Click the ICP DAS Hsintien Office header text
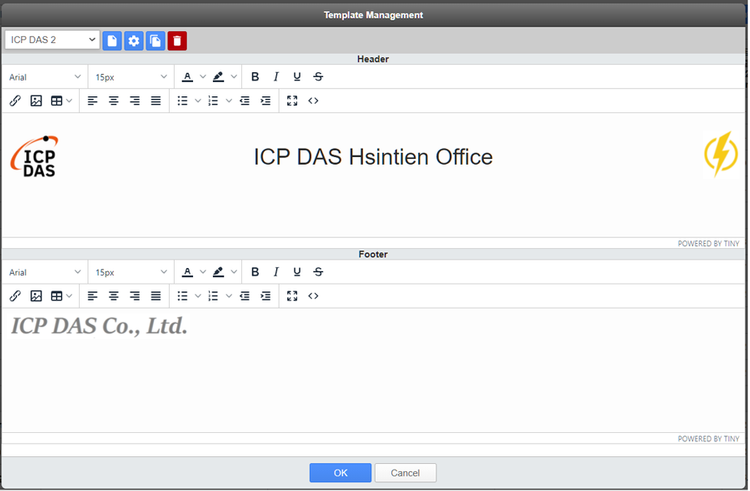The height and width of the screenshot is (491, 750). (x=373, y=157)
